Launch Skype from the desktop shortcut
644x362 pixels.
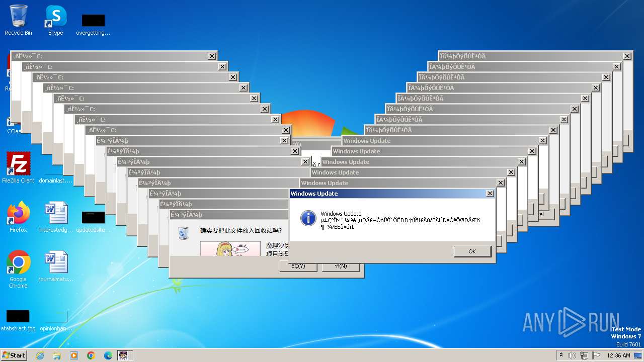55,20
